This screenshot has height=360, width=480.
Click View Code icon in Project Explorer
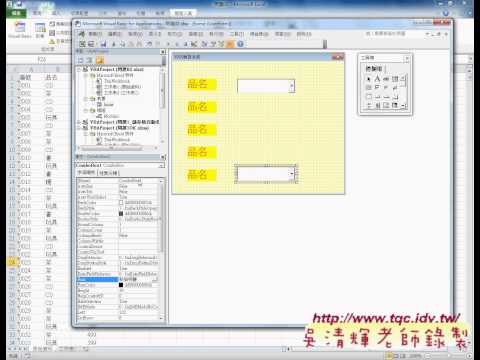pos(81,60)
